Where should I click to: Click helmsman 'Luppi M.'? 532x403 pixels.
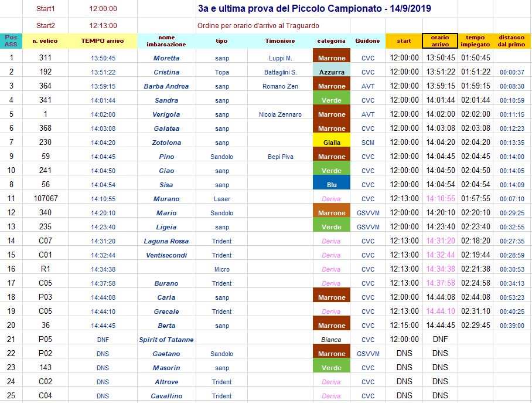[x=280, y=58]
